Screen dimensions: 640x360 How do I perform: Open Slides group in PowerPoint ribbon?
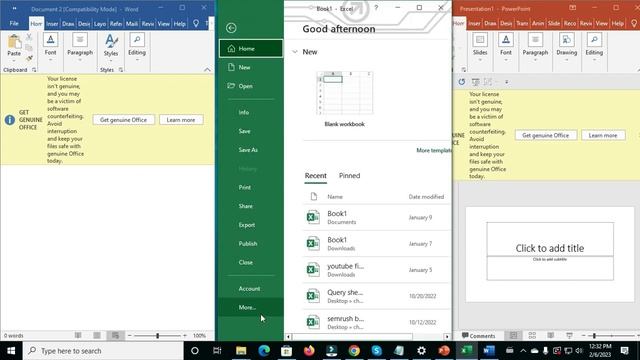tap(480, 47)
